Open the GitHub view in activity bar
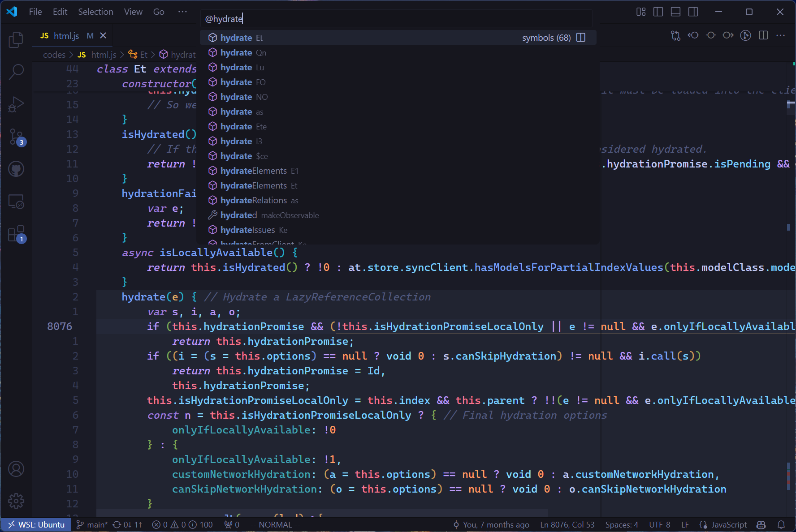Image resolution: width=796 pixels, height=532 pixels. coord(16,169)
